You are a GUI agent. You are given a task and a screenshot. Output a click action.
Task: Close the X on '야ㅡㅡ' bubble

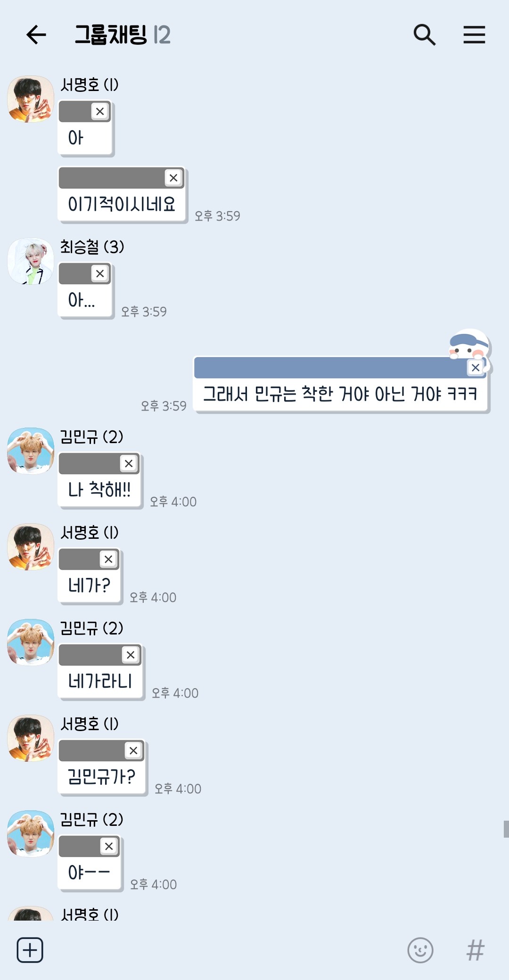click(109, 846)
